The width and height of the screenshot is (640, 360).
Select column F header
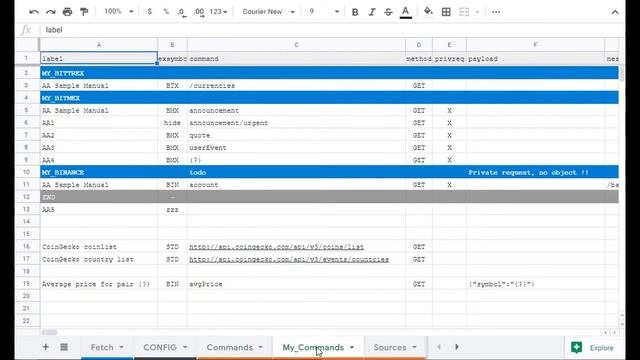(536, 45)
